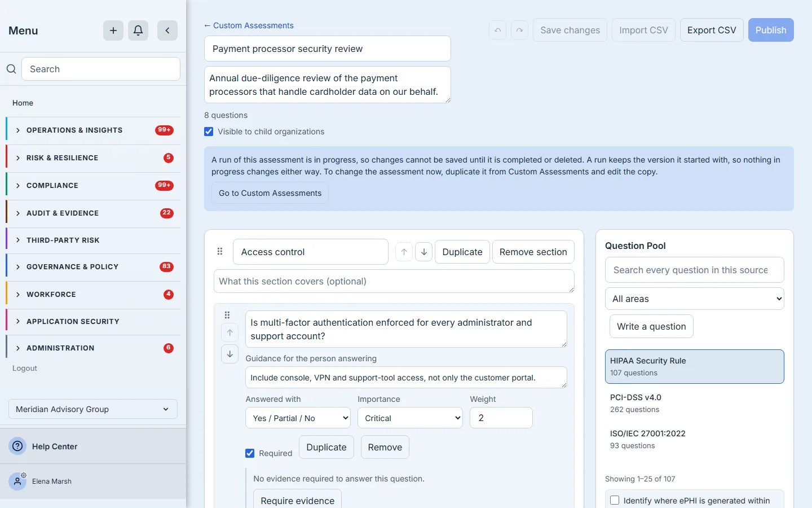Click the Logout link

pos(25,368)
